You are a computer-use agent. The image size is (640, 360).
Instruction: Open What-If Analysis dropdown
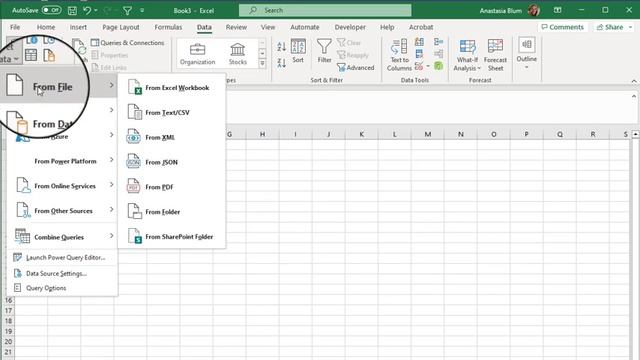[x=467, y=55]
